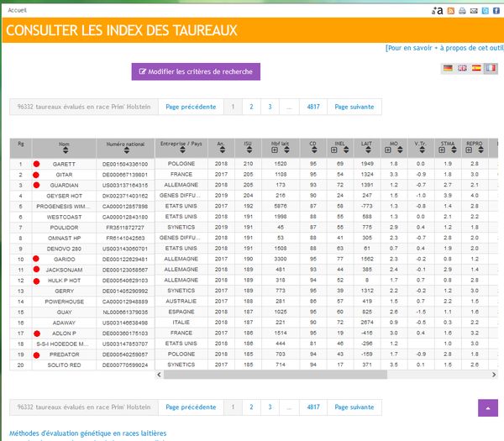This screenshot has width=504, height=441.
Task: Expand the INEL column with its plus icon
Action: (x=333, y=150)
